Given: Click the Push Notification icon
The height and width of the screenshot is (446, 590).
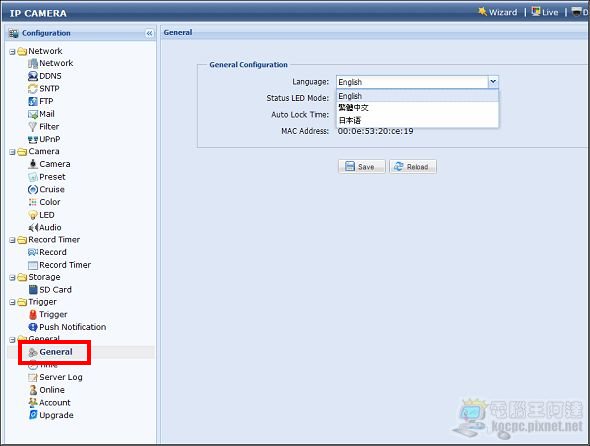Looking at the screenshot, I should pos(33,327).
